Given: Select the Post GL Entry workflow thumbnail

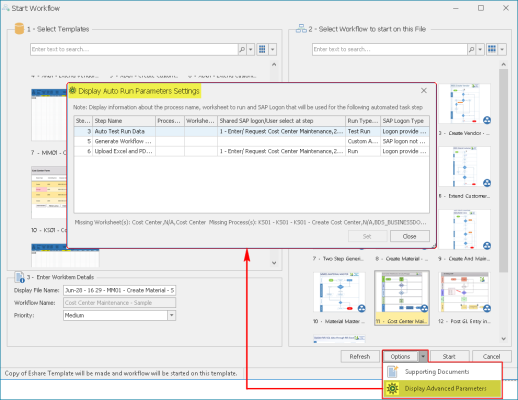Looking at the screenshot, I should click(x=465, y=292).
